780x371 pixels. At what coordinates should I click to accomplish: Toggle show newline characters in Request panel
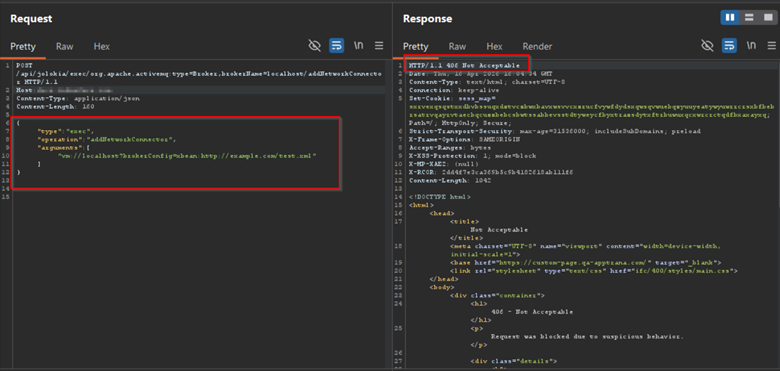click(x=358, y=46)
